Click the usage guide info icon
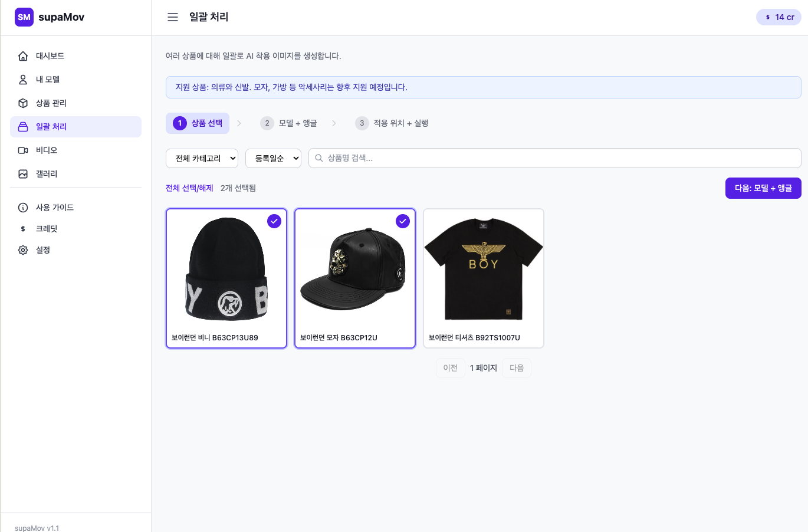 (23, 208)
